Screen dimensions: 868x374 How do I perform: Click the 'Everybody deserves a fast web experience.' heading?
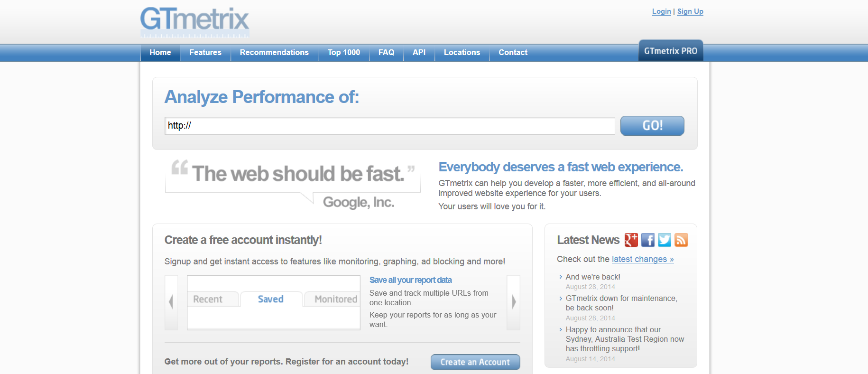561,167
